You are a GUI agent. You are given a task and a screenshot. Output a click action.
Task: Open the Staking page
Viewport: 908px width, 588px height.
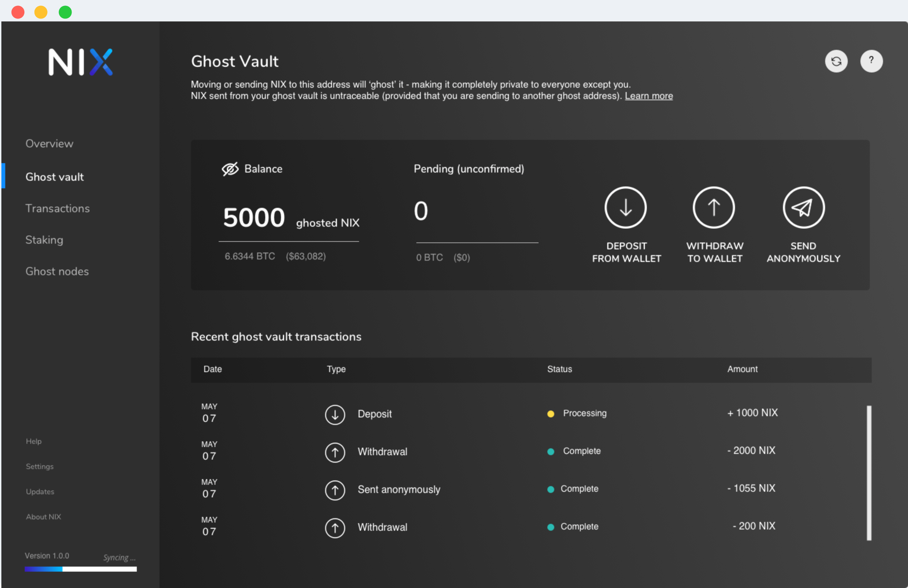[x=44, y=240]
